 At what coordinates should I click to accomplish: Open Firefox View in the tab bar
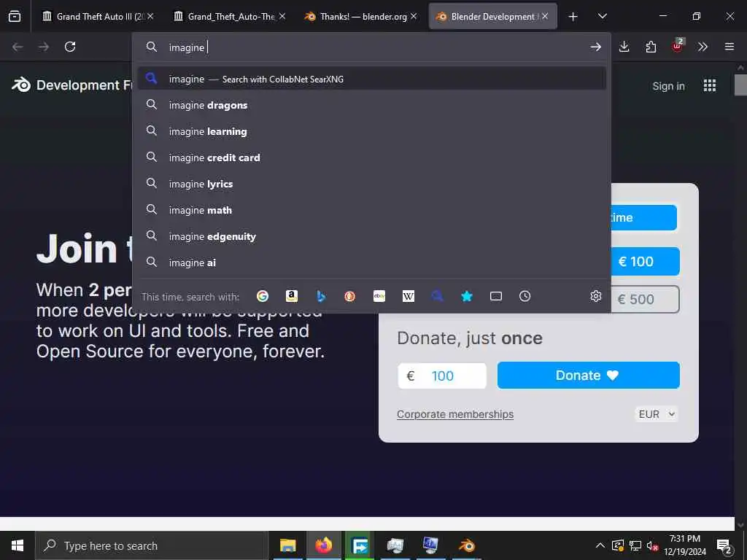(15, 16)
